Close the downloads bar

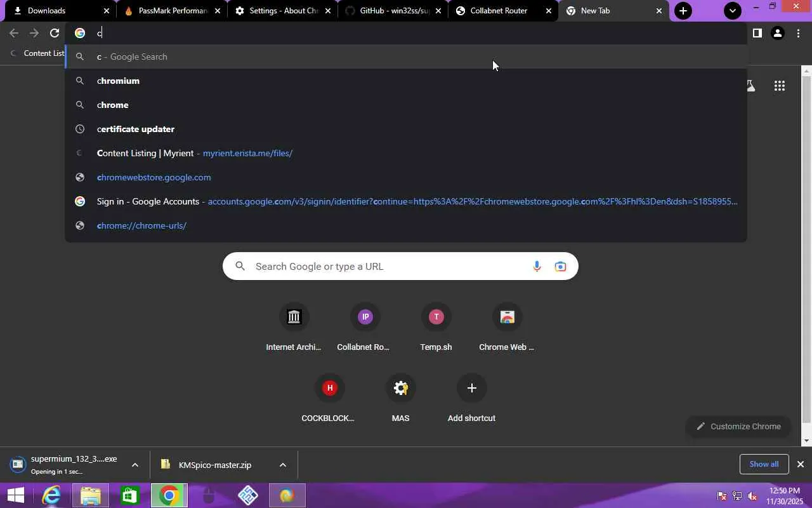point(801,464)
